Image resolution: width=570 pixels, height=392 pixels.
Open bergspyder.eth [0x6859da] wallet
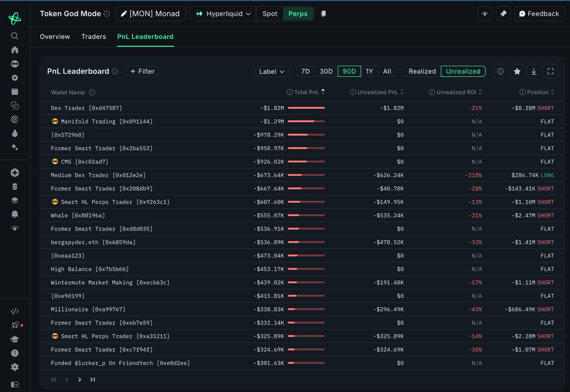pos(93,242)
